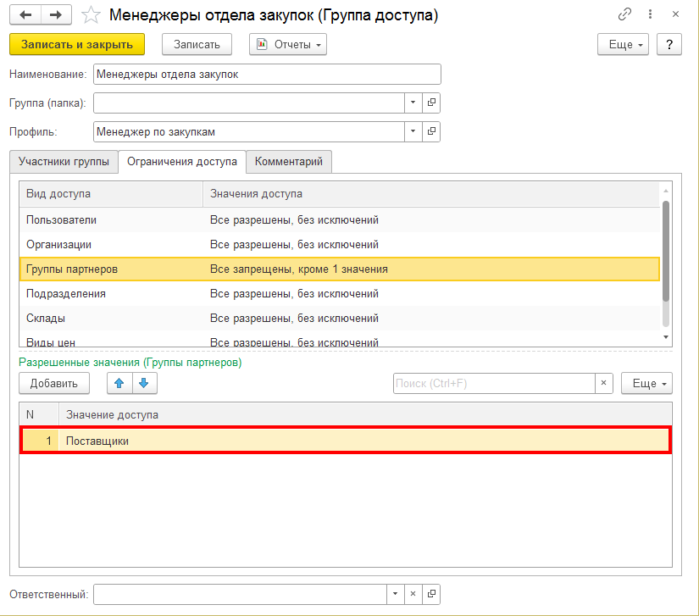This screenshot has width=699, height=616.
Task: Copy link using the chain icon
Action: (x=625, y=15)
